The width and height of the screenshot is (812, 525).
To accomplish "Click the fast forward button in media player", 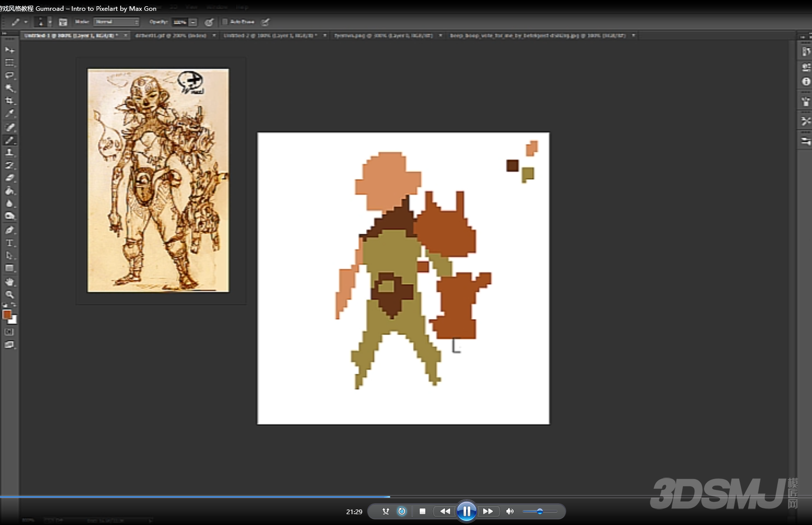I will (488, 512).
